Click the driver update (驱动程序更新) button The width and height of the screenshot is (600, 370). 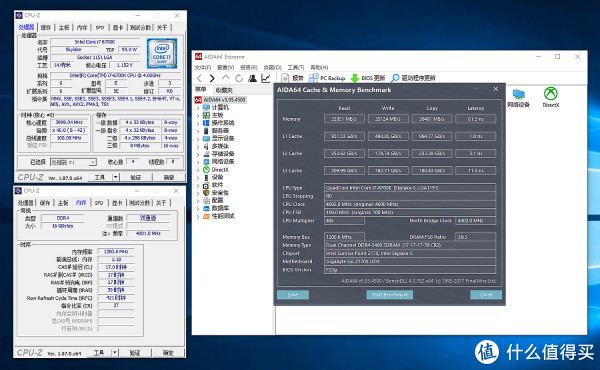coord(413,78)
